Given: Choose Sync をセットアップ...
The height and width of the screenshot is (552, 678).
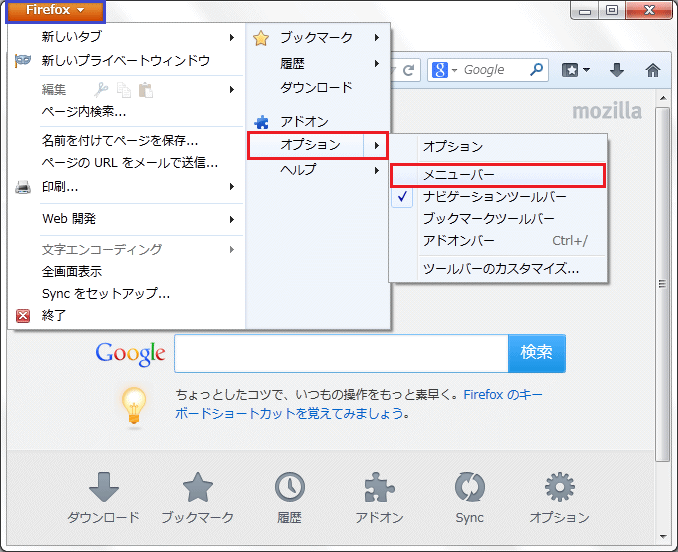Looking at the screenshot, I should point(126,294).
